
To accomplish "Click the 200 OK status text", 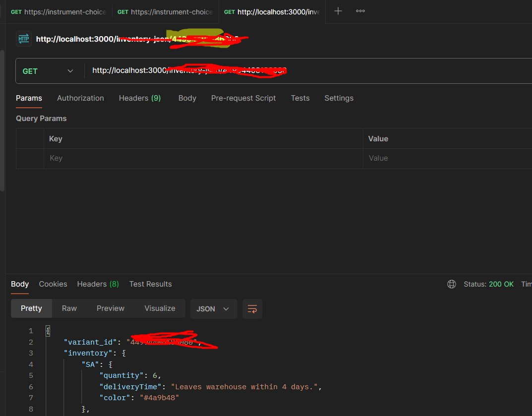I will coord(501,284).
